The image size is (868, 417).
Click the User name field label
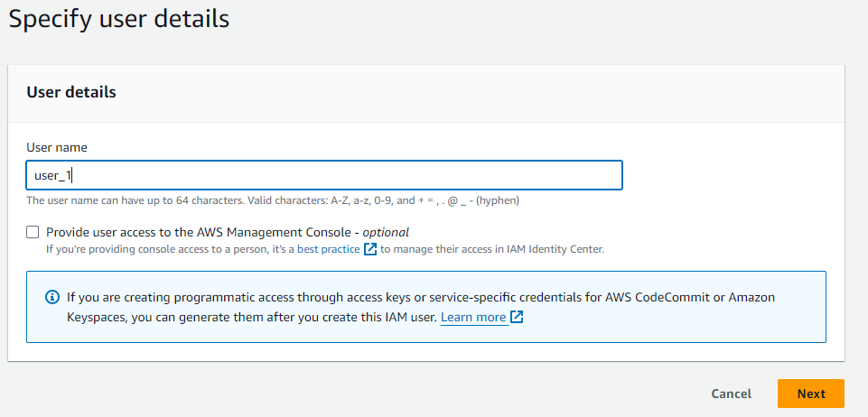tap(56, 147)
